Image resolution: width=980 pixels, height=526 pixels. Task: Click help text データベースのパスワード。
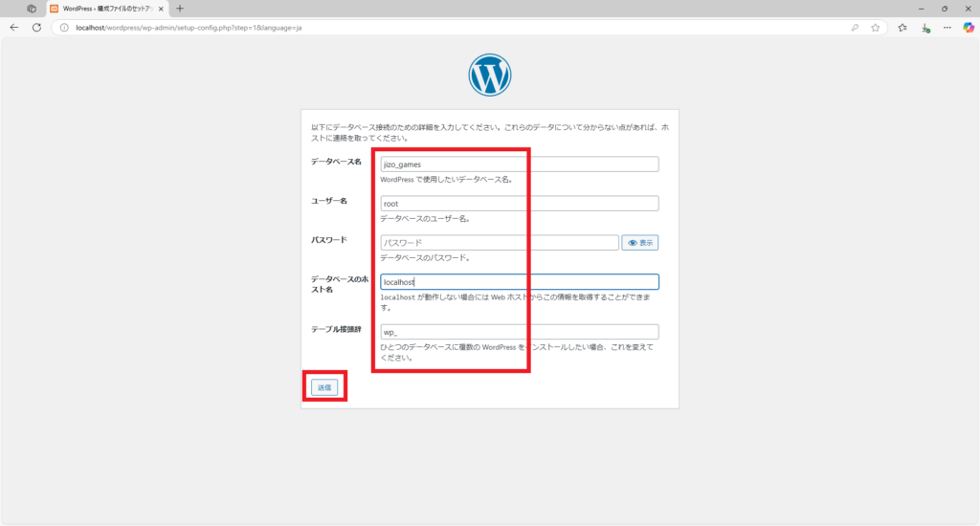[x=425, y=258]
